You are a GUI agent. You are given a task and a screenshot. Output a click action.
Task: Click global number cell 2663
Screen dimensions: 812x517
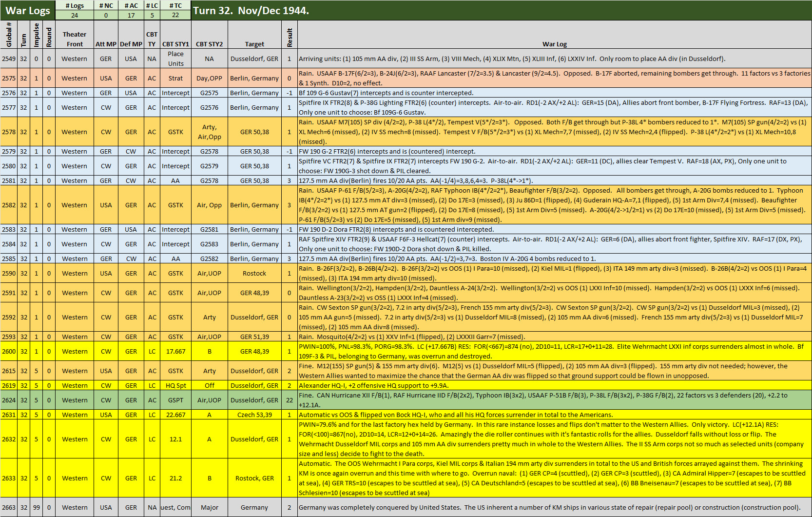tap(9, 507)
